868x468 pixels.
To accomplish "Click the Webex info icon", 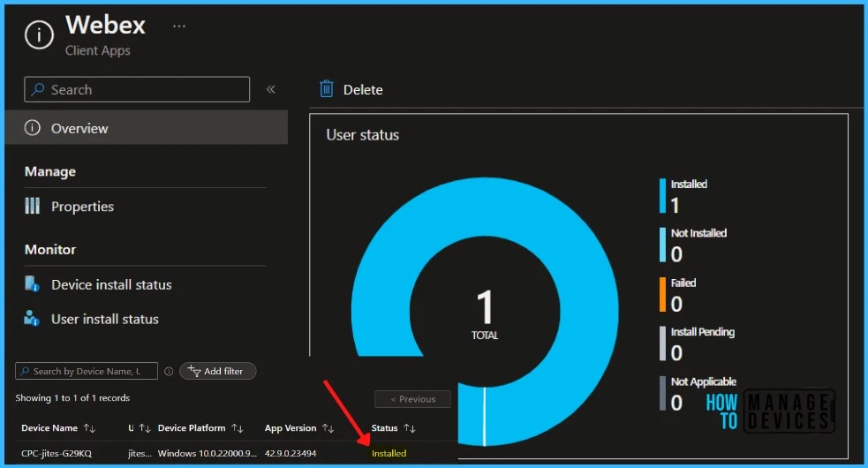I will [x=39, y=35].
